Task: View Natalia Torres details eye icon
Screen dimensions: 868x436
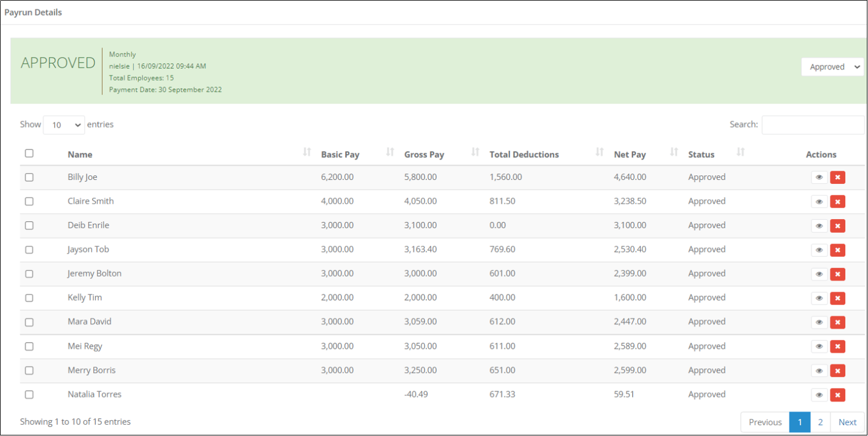Action: 819,395
